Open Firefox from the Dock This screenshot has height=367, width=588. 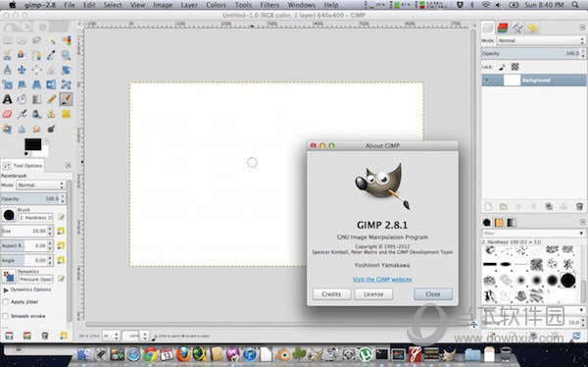[183, 354]
